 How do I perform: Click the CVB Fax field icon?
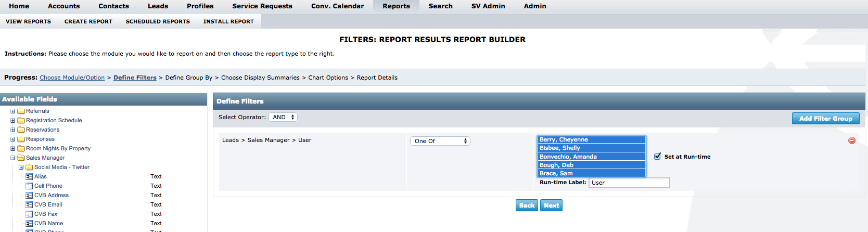tap(29, 214)
